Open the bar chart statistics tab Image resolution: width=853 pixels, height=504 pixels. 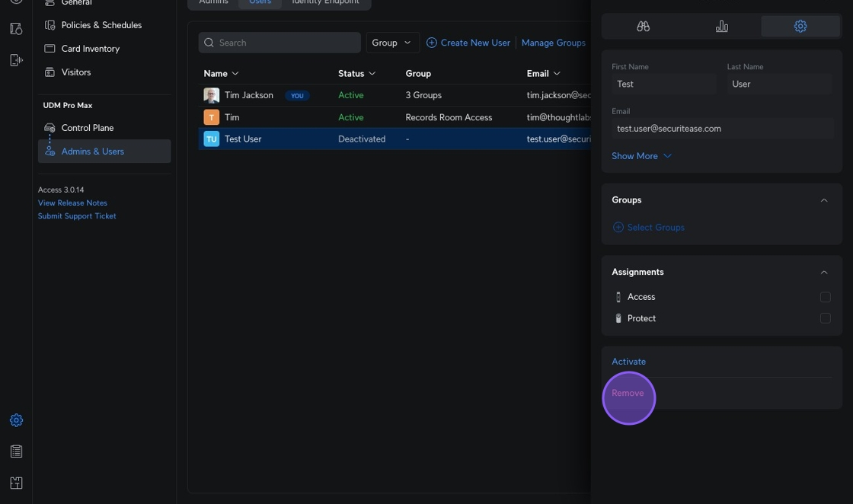click(721, 26)
